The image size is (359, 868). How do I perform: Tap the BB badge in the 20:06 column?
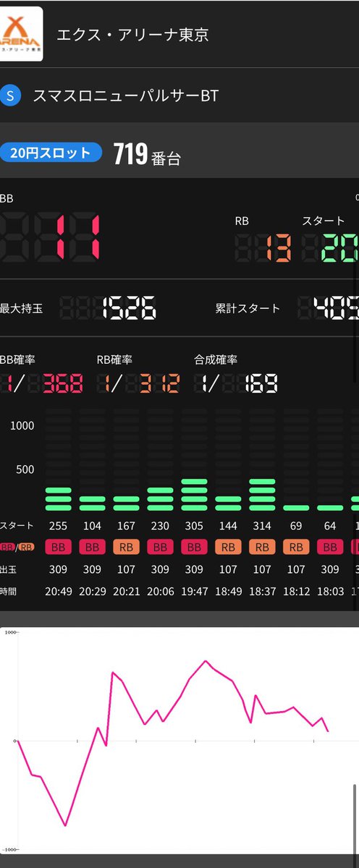160,548
